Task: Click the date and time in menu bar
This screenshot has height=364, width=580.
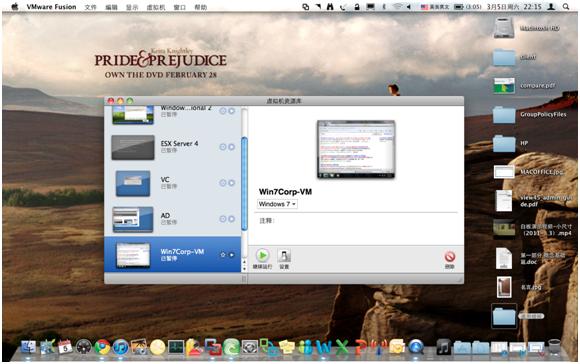Action: (x=514, y=7)
